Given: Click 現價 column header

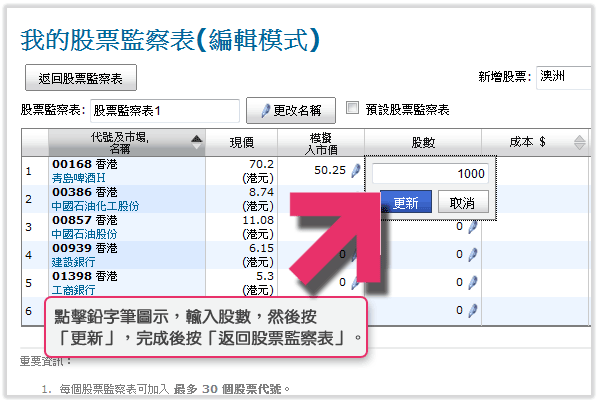Looking at the screenshot, I should tap(241, 142).
